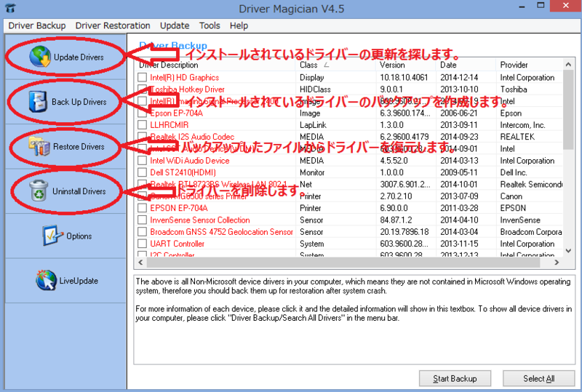
Task: Click the Broadcom GNSS 4752 Geolocation Sensor name
Action: (x=221, y=231)
